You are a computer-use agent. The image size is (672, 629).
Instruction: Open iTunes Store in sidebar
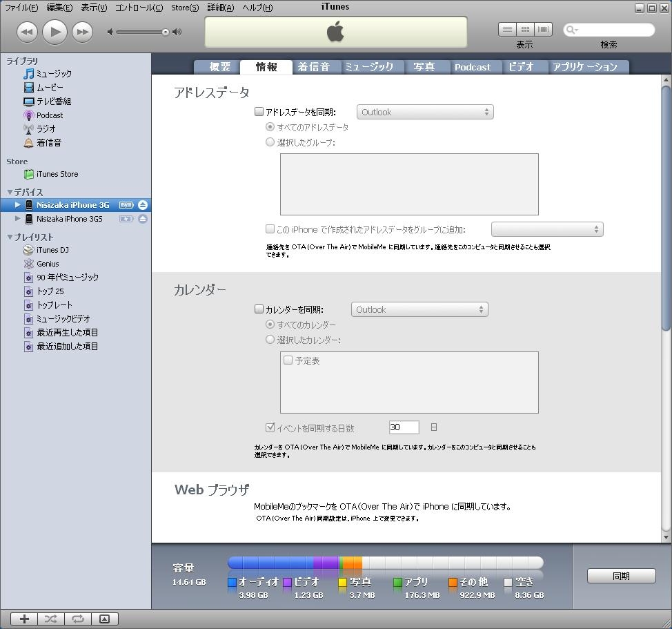click(x=57, y=174)
